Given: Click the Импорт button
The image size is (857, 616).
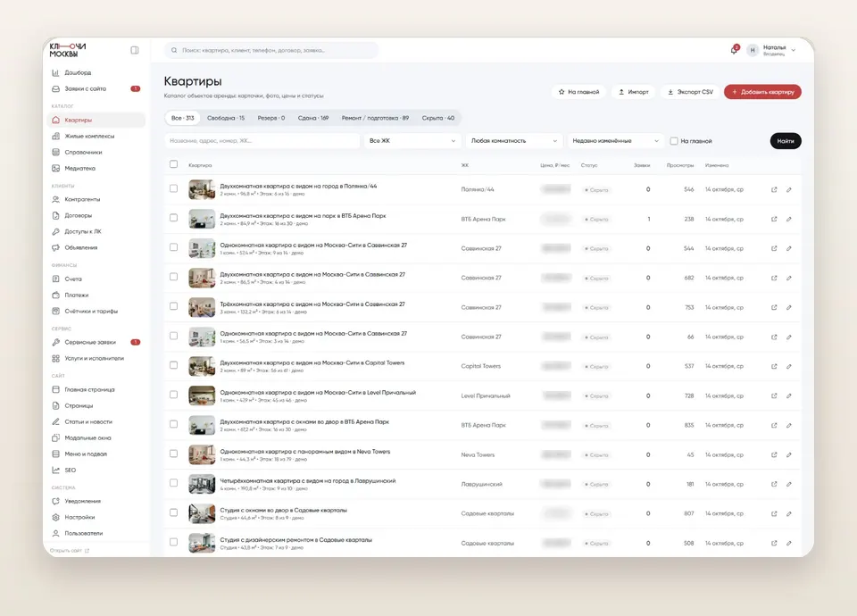Looking at the screenshot, I should (634, 92).
